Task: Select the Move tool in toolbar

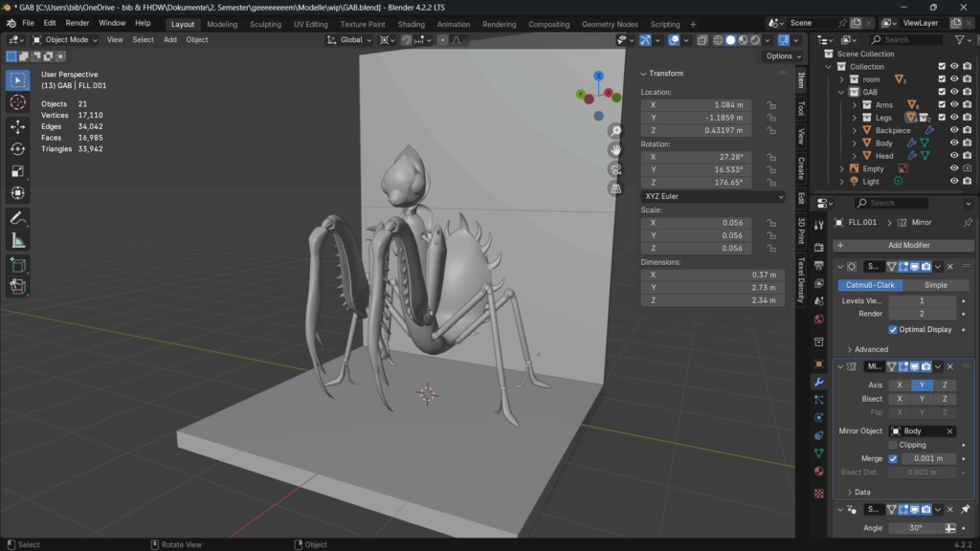Action: pos(17,126)
